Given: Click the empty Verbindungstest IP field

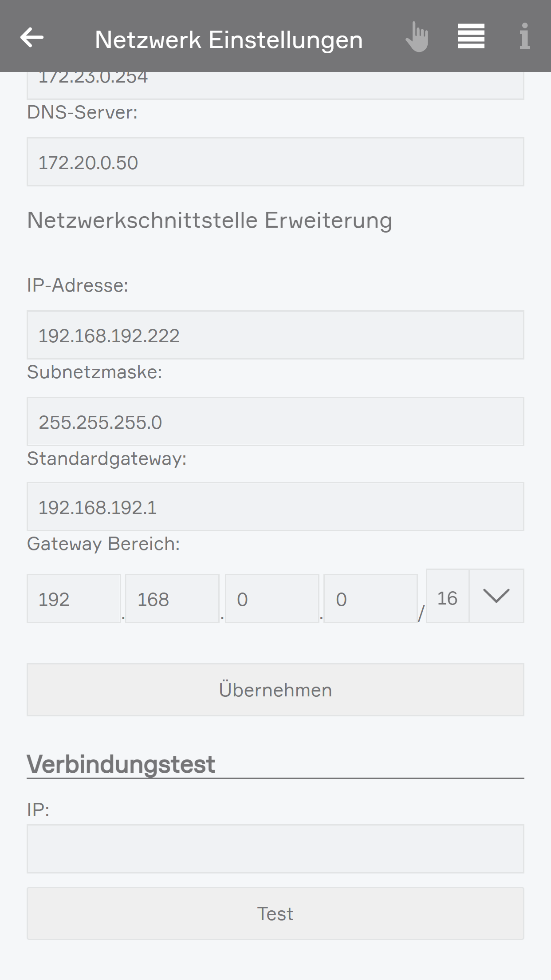Looking at the screenshot, I should (x=275, y=849).
